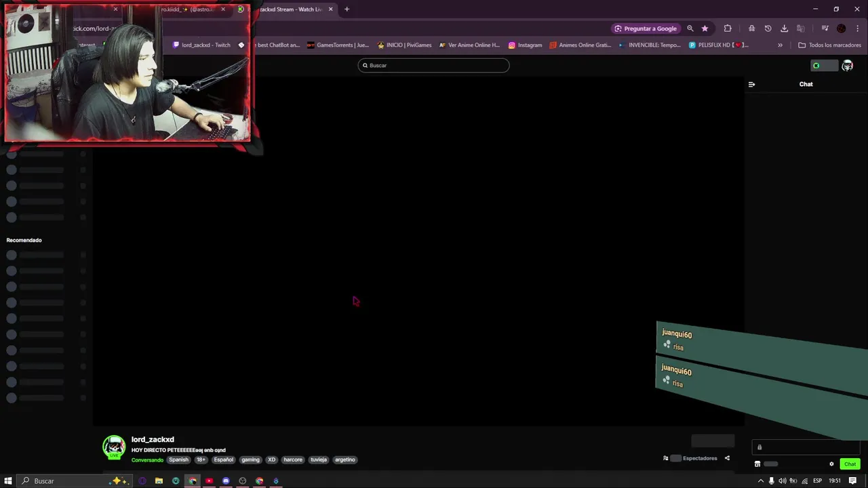Open the INICIO | PiviGames bookmark
This screenshot has height=488, width=868.
pyautogui.click(x=404, y=45)
